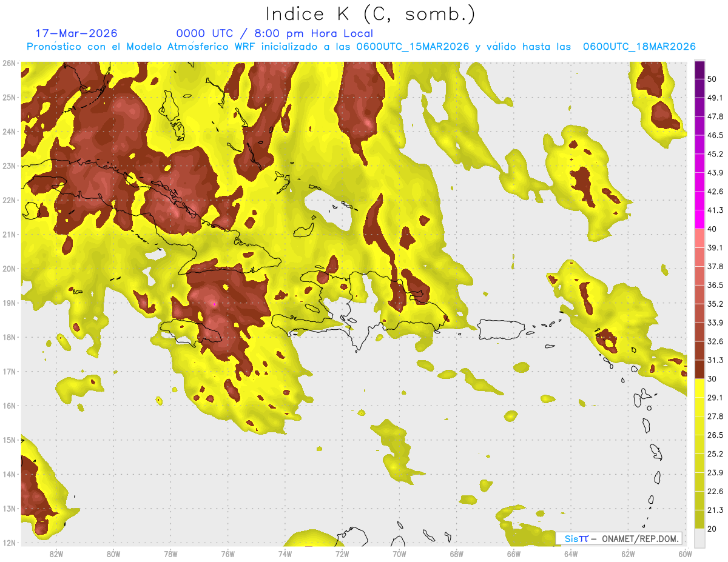Click the colorbar value label "23.9"

715,472
